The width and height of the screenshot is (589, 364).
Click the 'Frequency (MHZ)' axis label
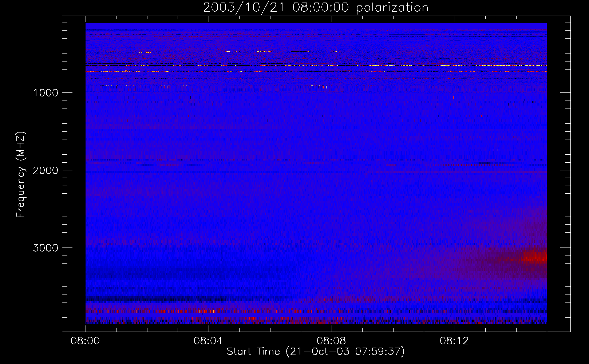(x=21, y=175)
